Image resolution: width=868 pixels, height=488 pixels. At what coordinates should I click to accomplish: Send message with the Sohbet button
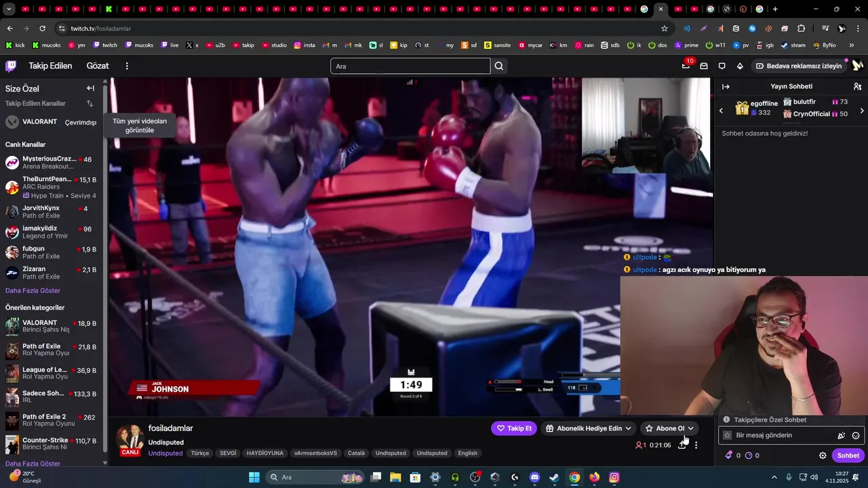(848, 455)
